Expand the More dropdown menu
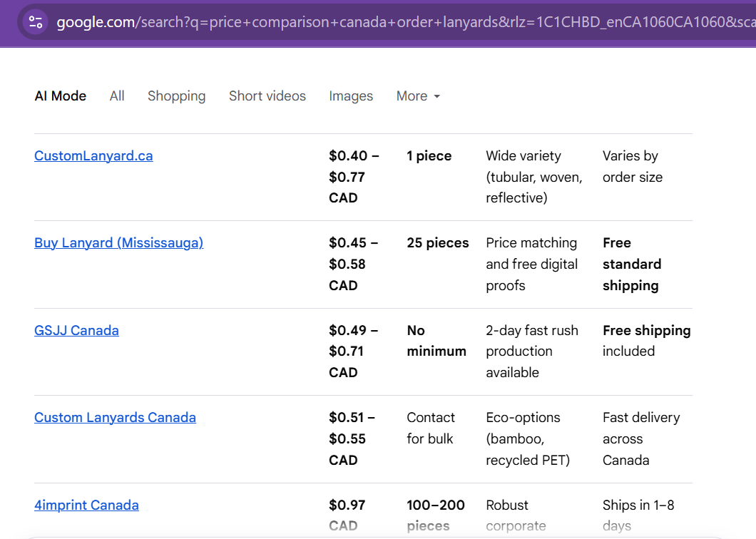 click(418, 96)
